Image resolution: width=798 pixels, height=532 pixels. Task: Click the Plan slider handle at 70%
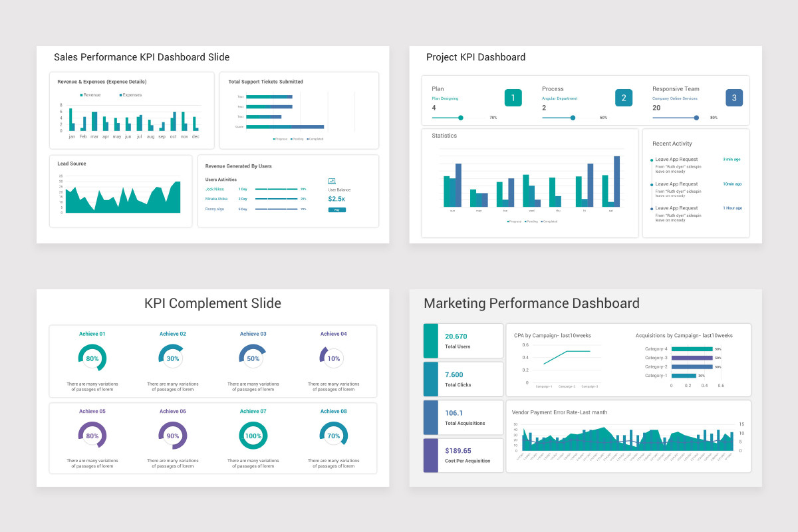(461, 118)
